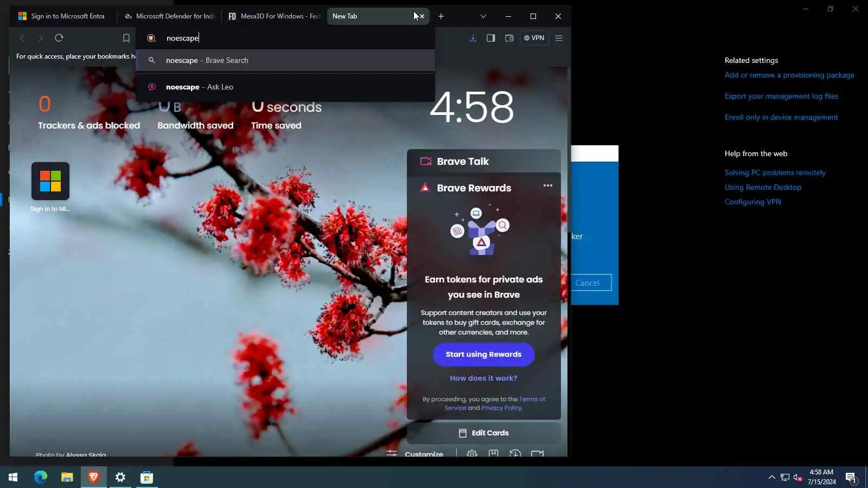This screenshot has height=488, width=868.
Task: Toggle the Brave sidebar panel
Action: 491,38
